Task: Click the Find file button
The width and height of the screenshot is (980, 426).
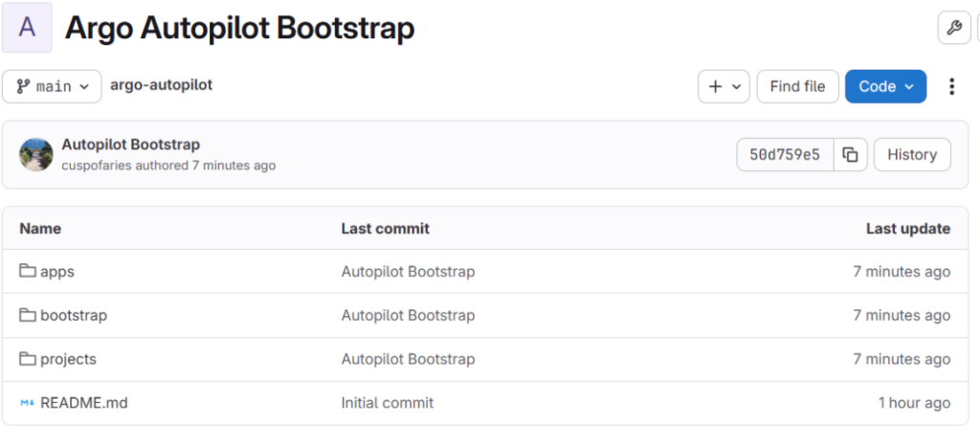Action: [x=797, y=86]
